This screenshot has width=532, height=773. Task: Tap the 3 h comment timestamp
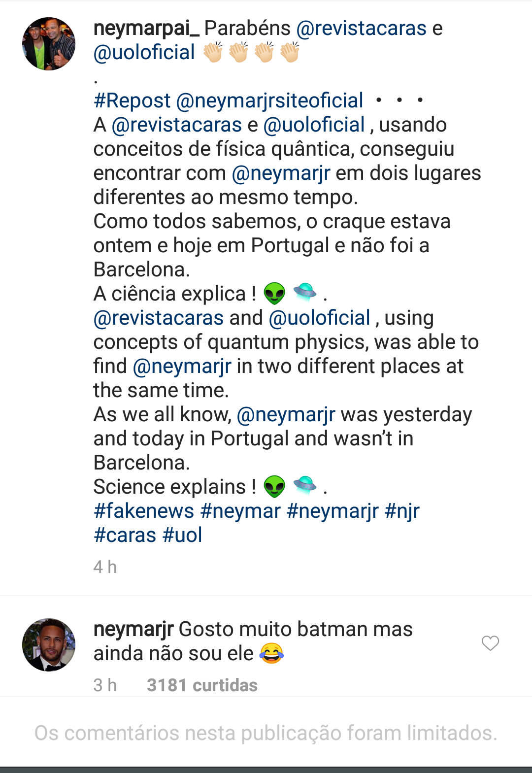click(x=105, y=685)
